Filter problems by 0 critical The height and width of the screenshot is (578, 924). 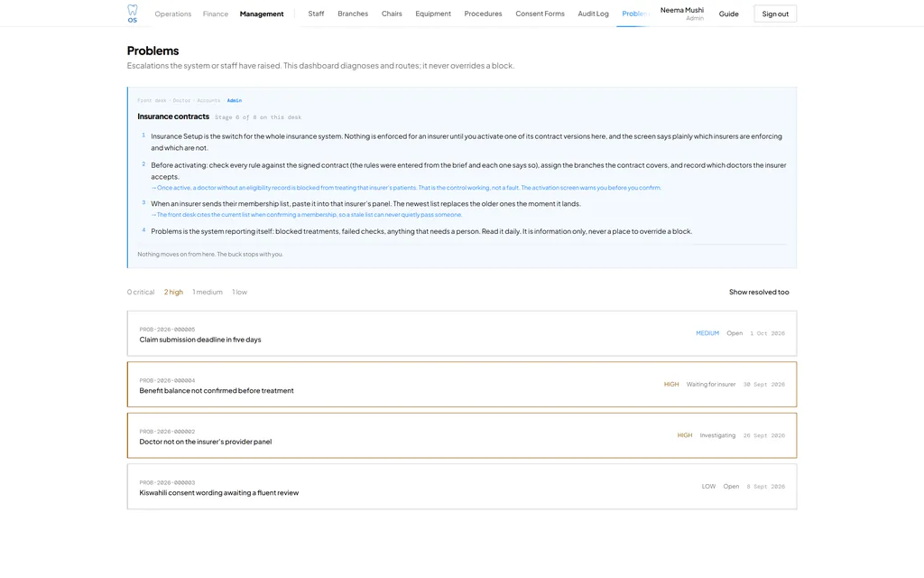point(141,292)
